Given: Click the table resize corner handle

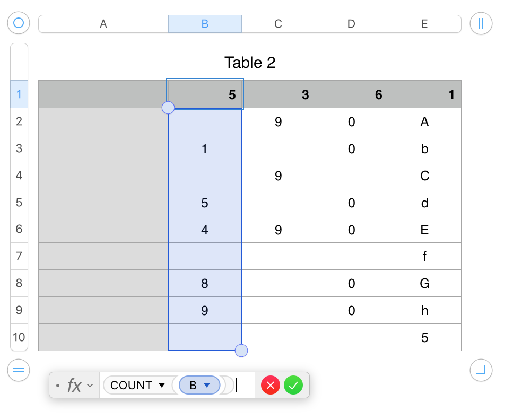Looking at the screenshot, I should (x=481, y=370).
